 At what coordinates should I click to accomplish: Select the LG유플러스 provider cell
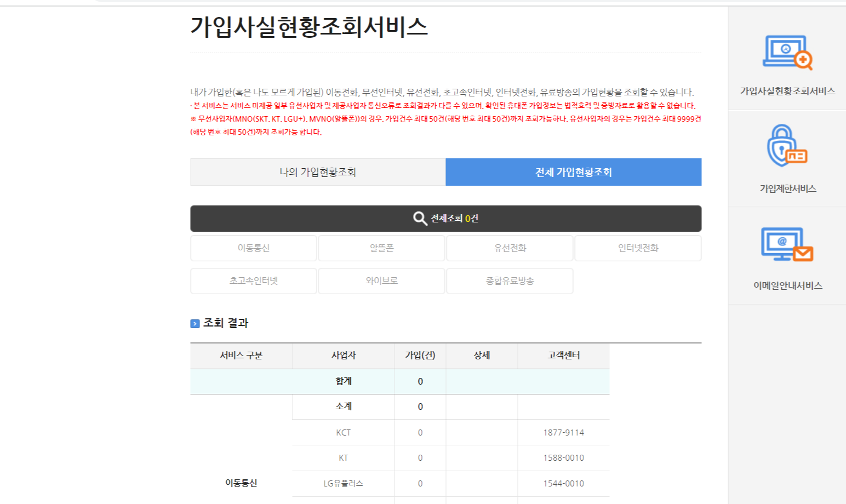point(344,484)
